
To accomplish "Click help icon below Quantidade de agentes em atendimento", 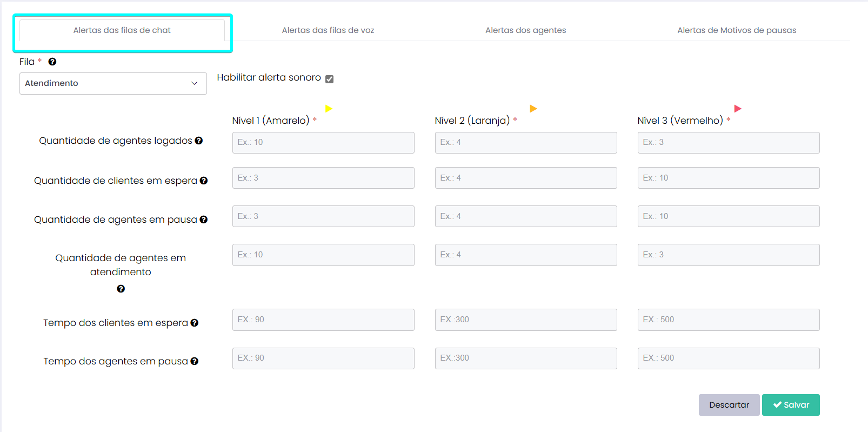I will point(121,289).
